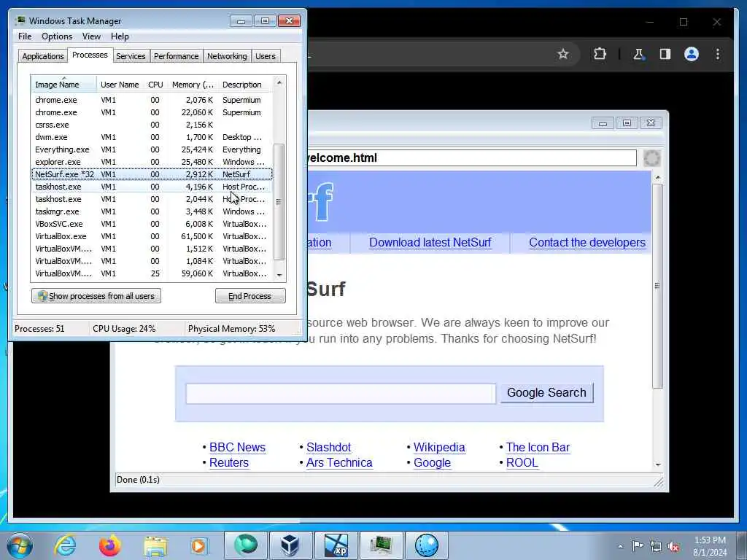This screenshot has height=560, width=747.
Task: Open the profile avatar in Supermium
Action: click(692, 54)
